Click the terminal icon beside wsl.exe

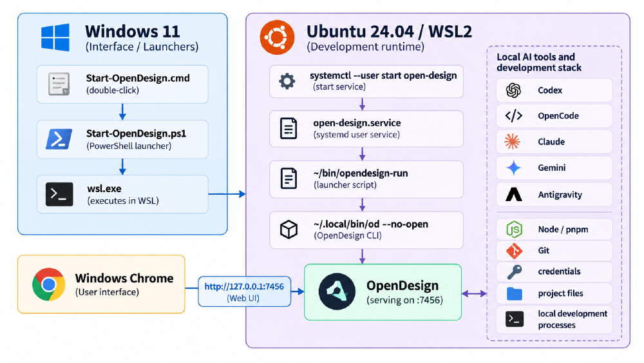[59, 194]
